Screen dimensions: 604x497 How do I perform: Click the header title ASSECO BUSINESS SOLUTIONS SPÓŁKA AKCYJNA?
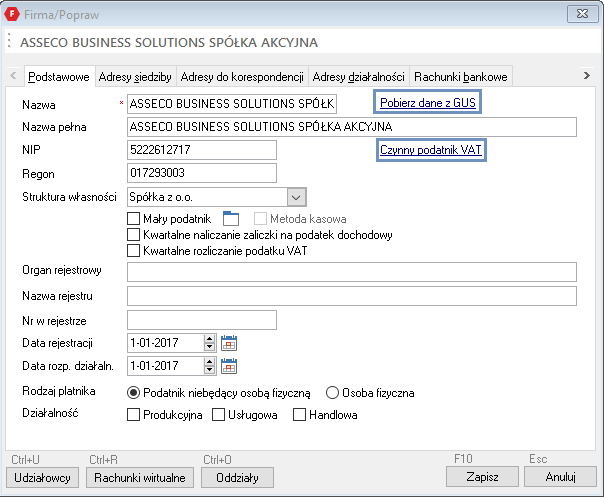point(169,42)
